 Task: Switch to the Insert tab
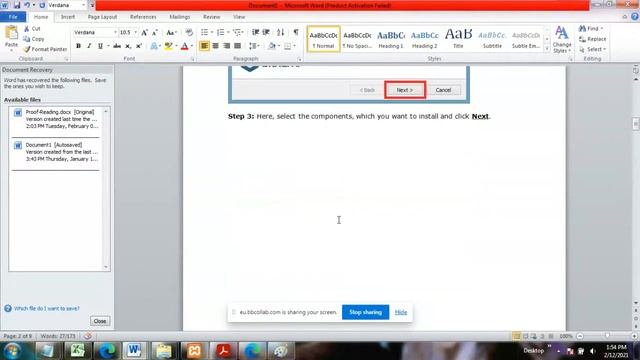pos(68,17)
